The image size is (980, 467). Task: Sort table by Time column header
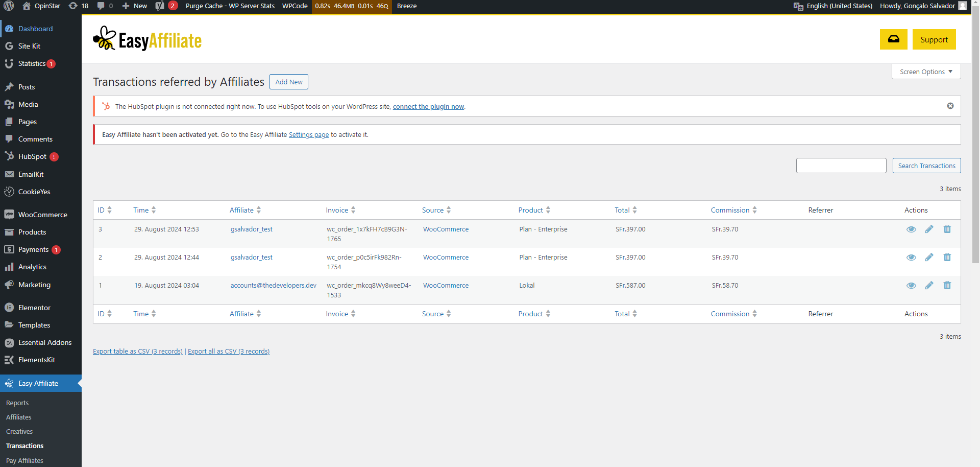(x=141, y=210)
